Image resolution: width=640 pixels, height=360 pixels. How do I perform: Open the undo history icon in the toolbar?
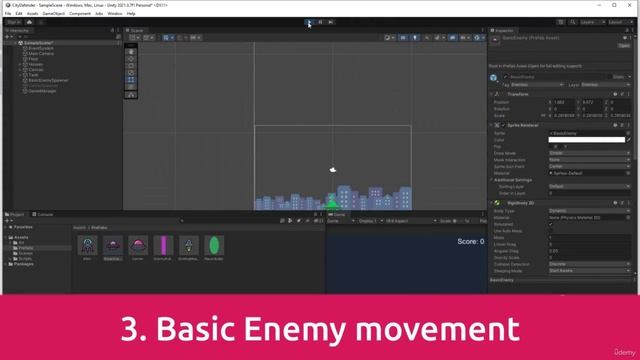tap(561, 22)
